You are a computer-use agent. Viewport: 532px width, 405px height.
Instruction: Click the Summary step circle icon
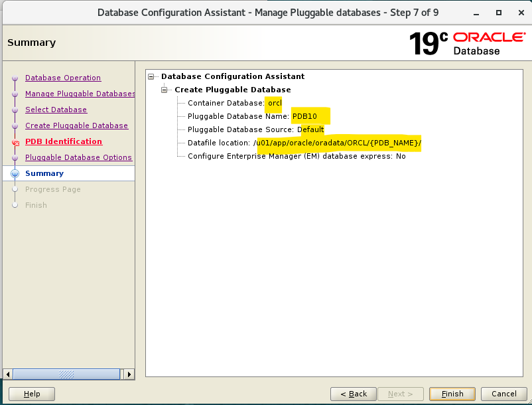[x=15, y=173]
